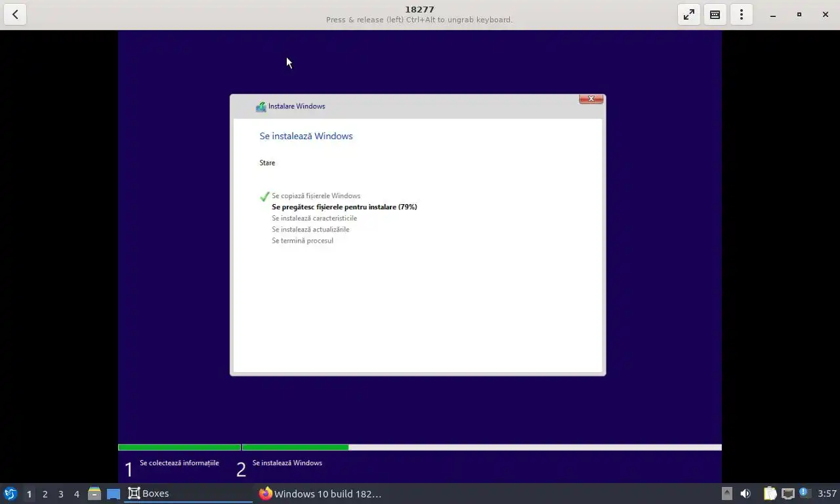Screen dimensions: 840x504
Task: Click the stage 1 green progress bar
Action: point(179,448)
